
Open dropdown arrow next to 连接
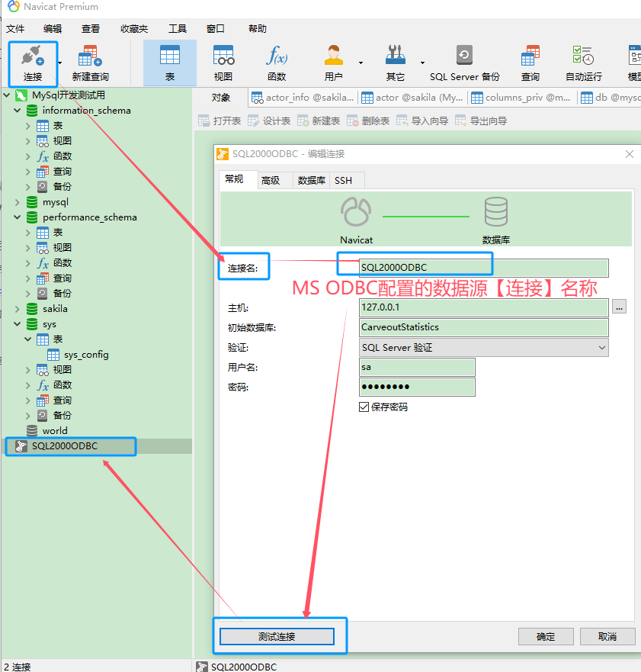click(60, 63)
